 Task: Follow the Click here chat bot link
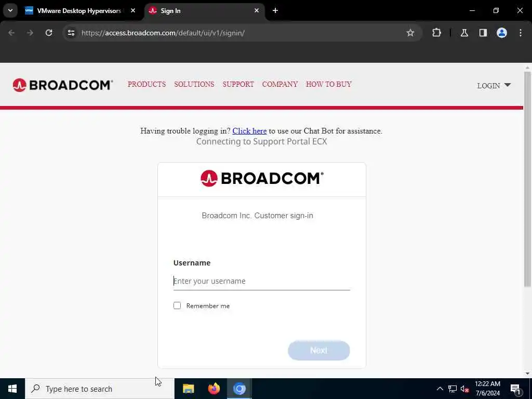[249, 131]
